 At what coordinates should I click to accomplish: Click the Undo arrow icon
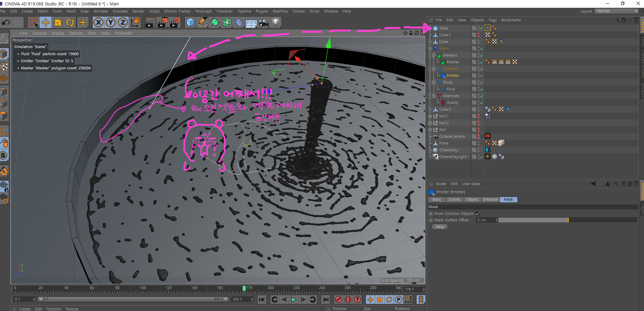(x=6, y=23)
